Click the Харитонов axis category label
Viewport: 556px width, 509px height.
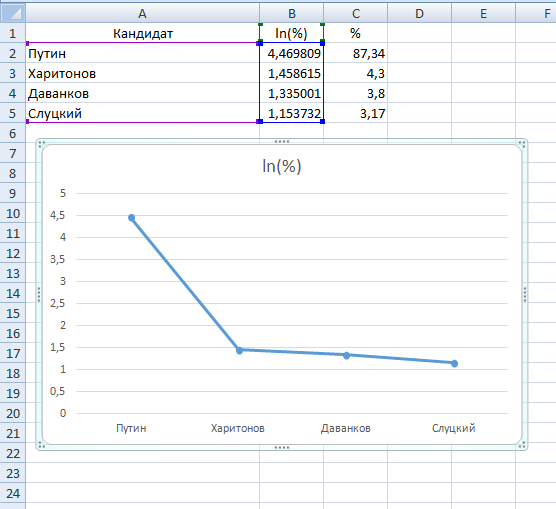click(x=238, y=428)
